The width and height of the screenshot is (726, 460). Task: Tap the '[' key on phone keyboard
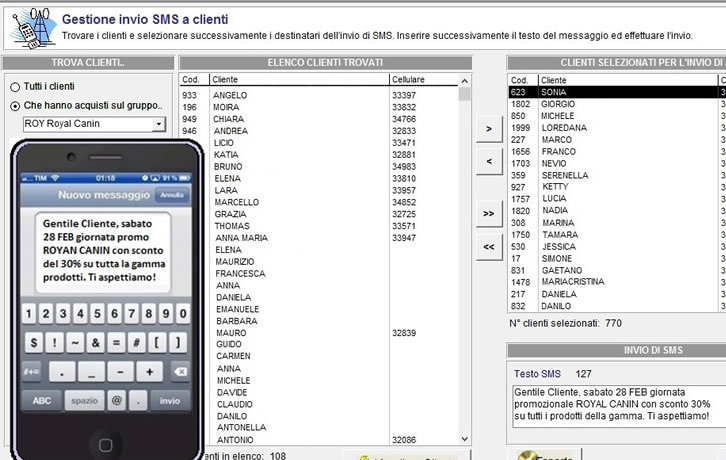click(x=157, y=343)
